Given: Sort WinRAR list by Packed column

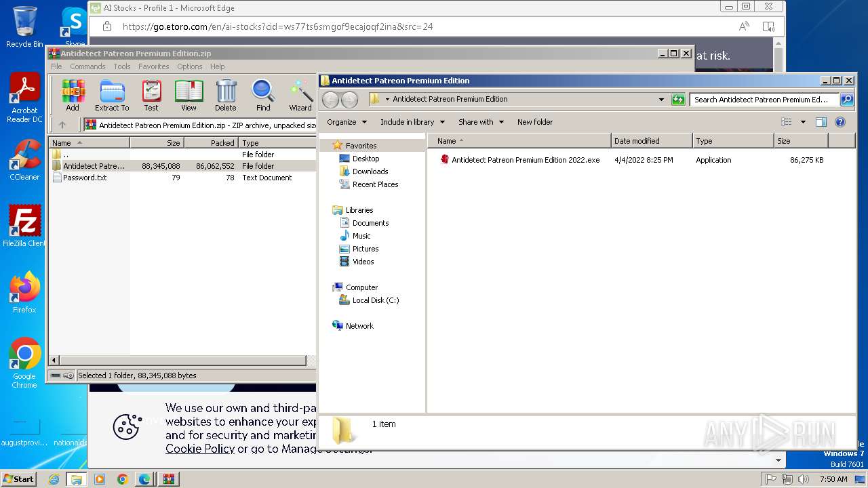Looking at the screenshot, I should (211, 143).
